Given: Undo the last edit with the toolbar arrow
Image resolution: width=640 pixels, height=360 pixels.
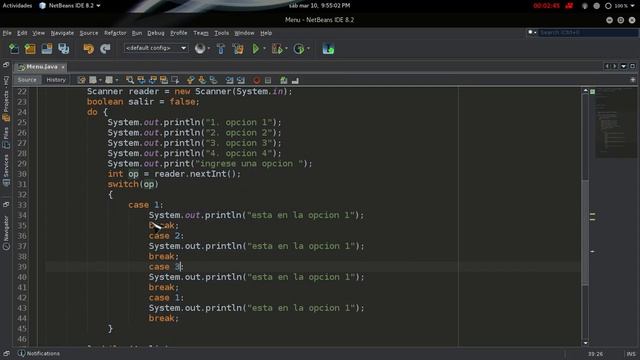Looking at the screenshot, I should pos(89,49).
